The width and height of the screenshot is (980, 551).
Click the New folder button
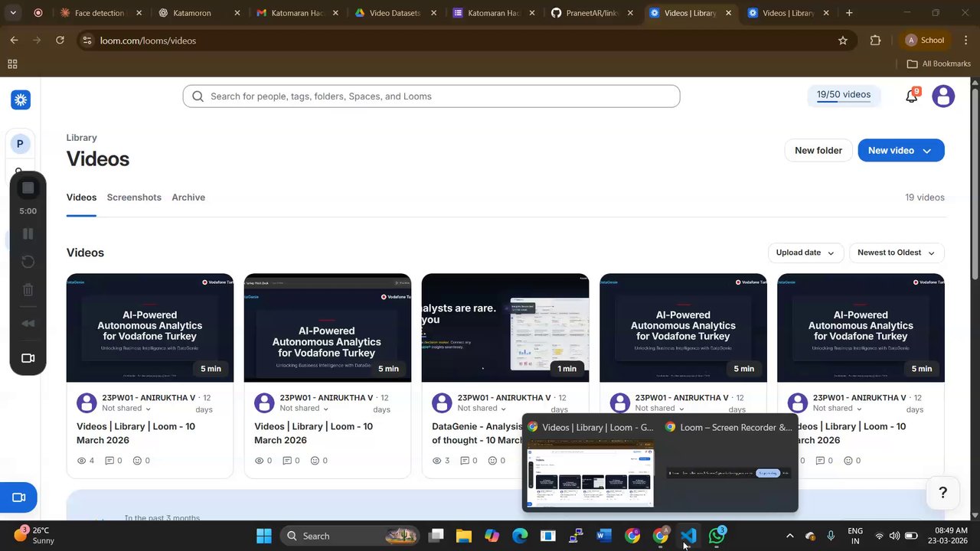pos(818,151)
